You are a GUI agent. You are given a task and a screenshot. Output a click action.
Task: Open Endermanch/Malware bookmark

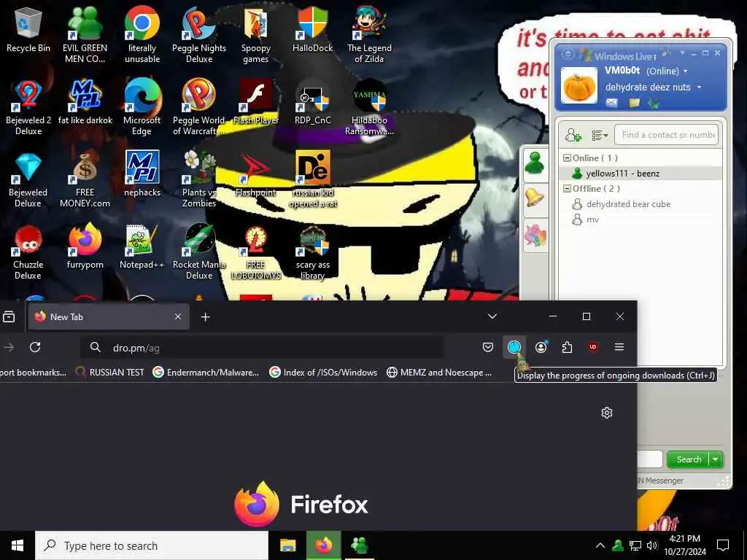pos(206,373)
